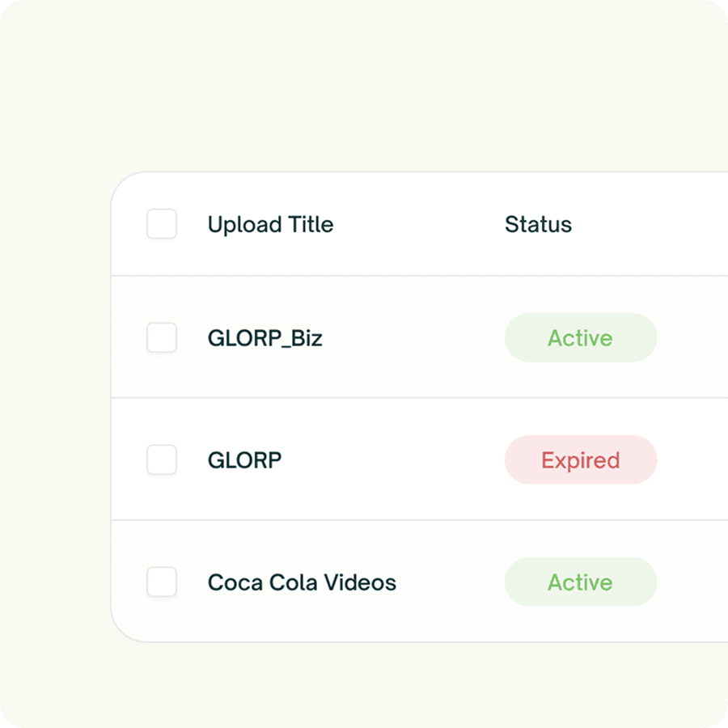Click the Active status badge for GLORP_Biz
This screenshot has width=728, height=728.
581,338
